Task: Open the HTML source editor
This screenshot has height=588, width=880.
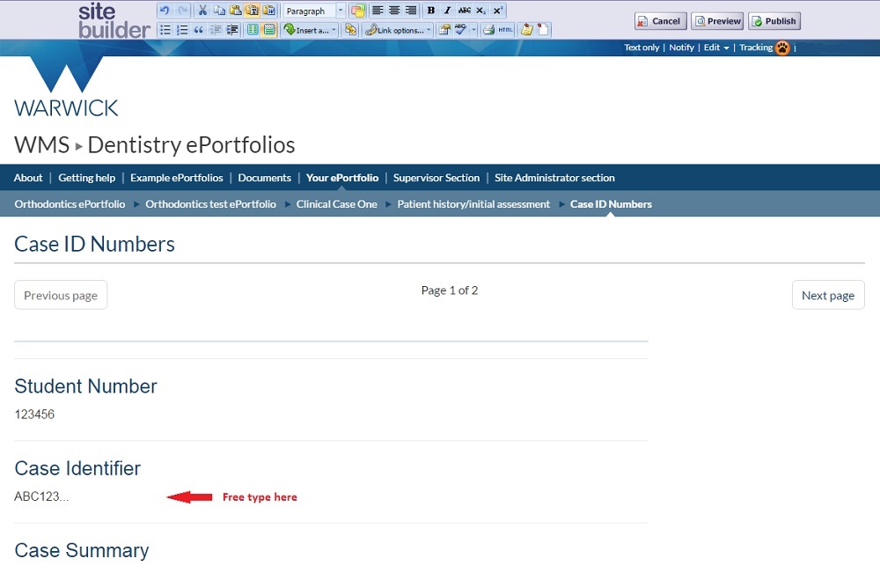Action: coord(505,30)
